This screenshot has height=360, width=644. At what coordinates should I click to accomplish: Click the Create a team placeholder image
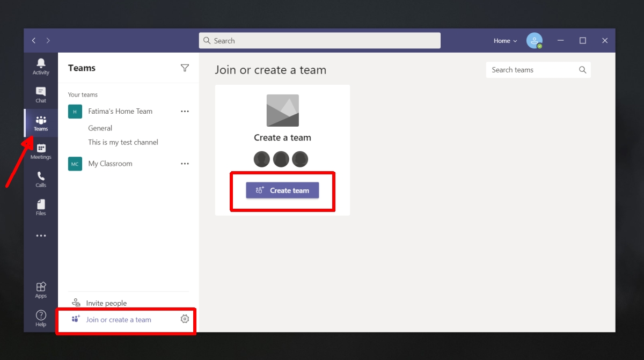(x=282, y=111)
